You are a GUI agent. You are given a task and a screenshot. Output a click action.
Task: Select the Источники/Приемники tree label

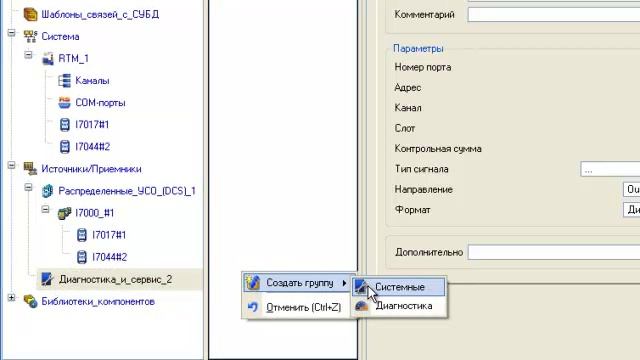coord(91,169)
